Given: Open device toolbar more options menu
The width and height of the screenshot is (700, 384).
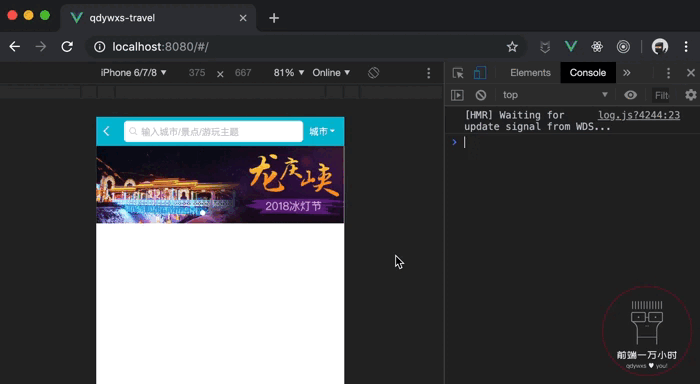Looking at the screenshot, I should (429, 73).
